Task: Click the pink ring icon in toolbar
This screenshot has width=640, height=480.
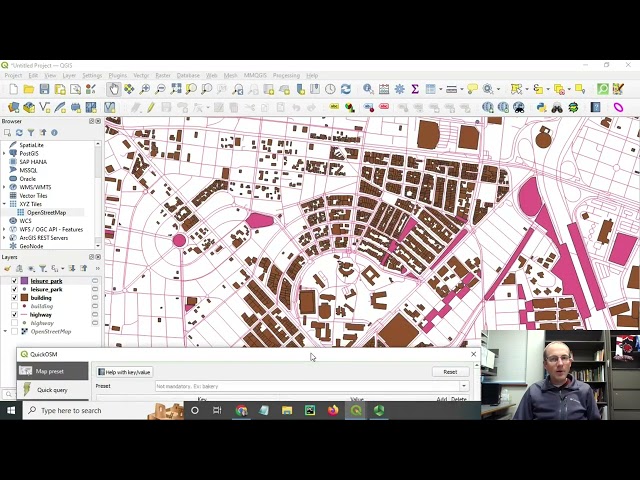Action: (x=618, y=107)
